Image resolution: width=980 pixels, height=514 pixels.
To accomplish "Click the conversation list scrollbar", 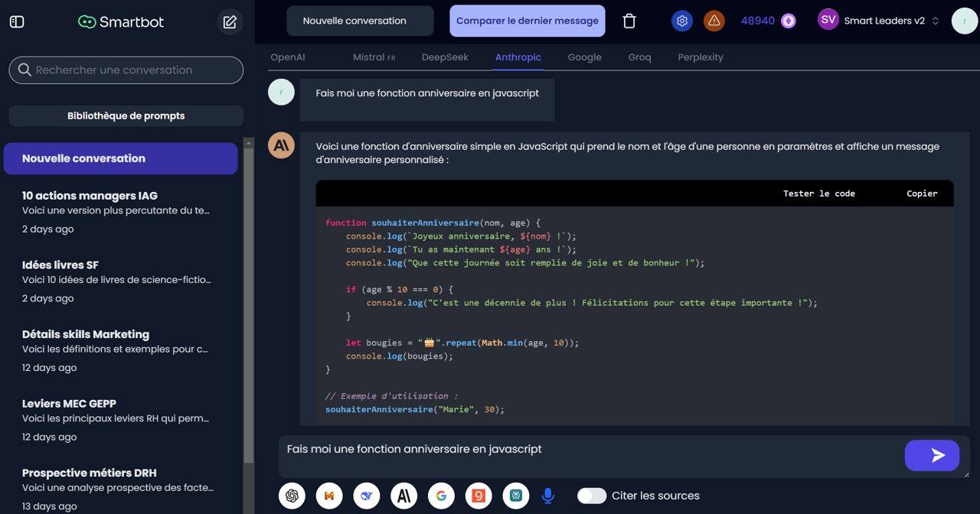I will [248, 306].
